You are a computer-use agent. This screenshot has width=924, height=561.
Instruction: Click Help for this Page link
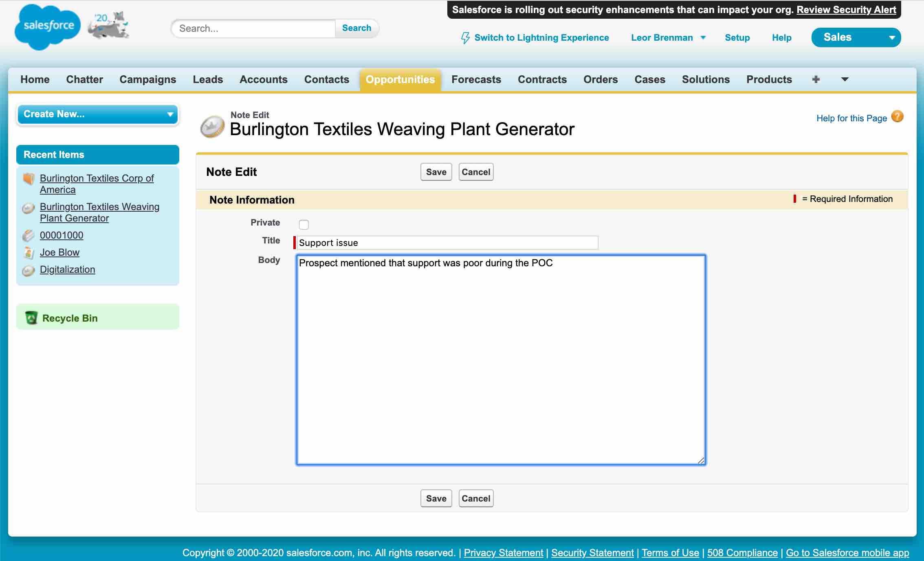pyautogui.click(x=851, y=118)
